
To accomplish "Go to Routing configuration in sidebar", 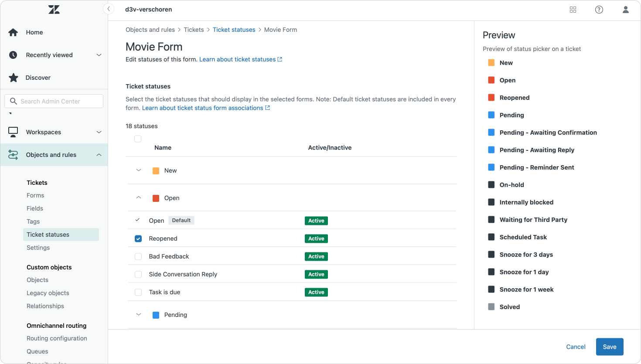I will pyautogui.click(x=57, y=338).
